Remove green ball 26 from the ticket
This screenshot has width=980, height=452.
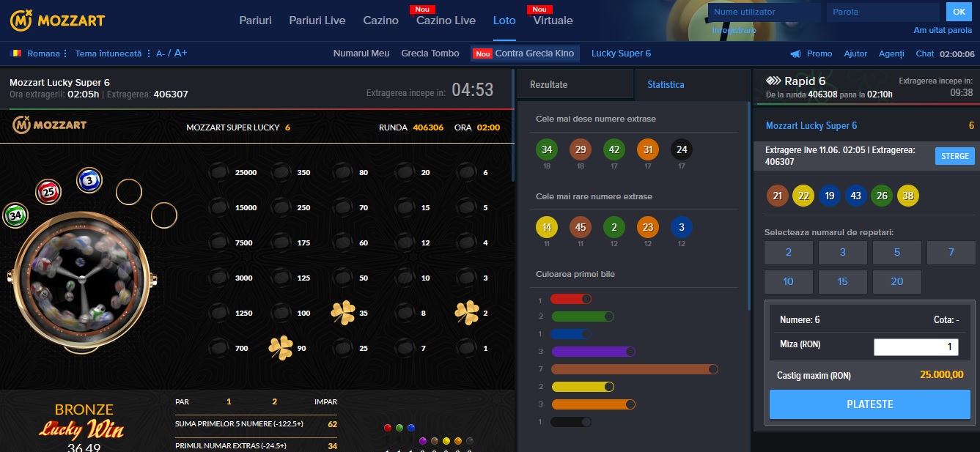click(x=882, y=196)
